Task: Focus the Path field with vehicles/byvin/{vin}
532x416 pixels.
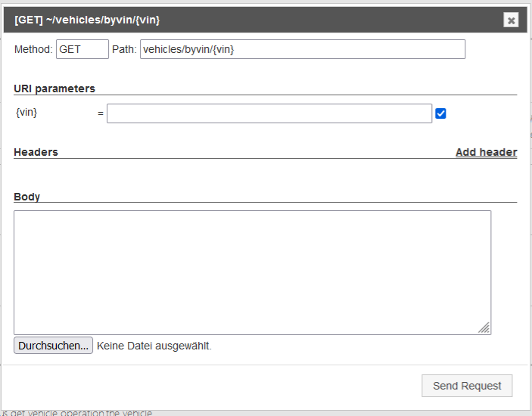Action: 302,49
